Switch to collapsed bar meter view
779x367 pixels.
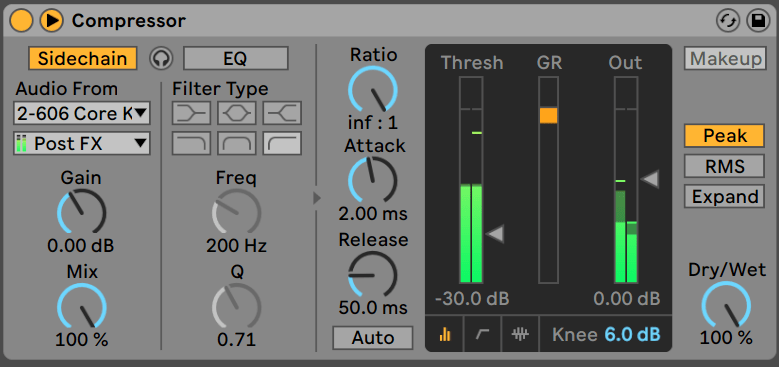click(x=445, y=335)
